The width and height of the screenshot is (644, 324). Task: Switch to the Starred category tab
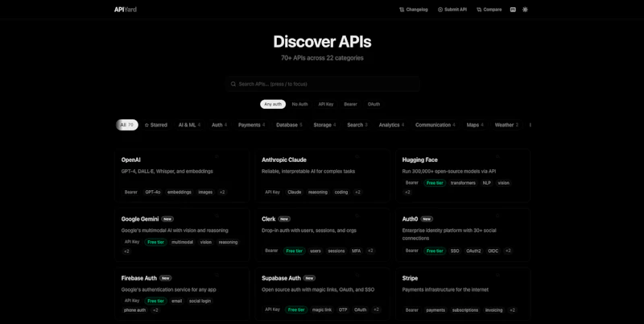click(x=156, y=125)
